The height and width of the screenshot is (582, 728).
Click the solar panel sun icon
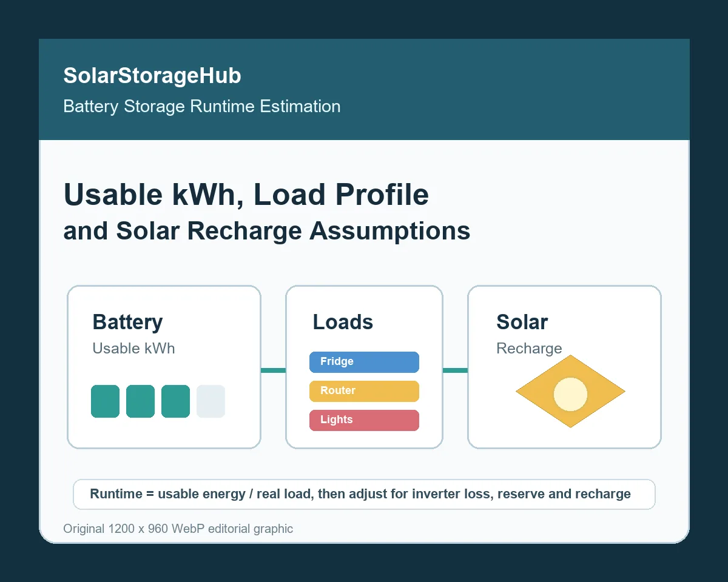tap(570, 392)
